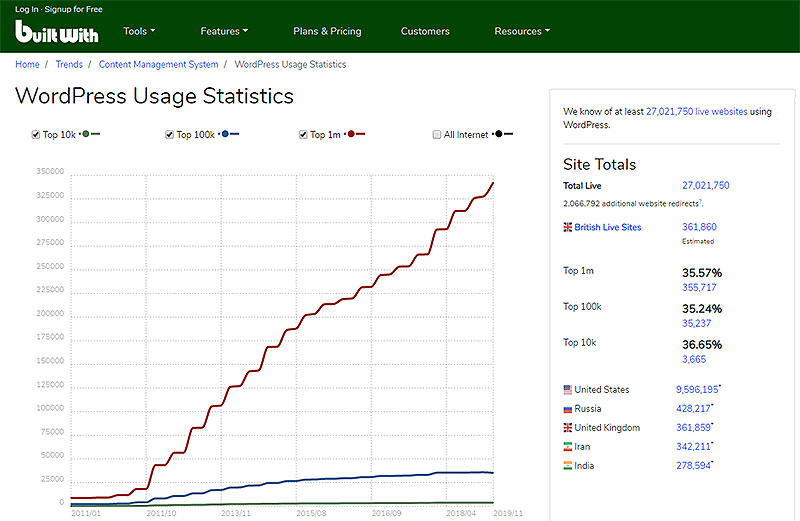The height and width of the screenshot is (521, 800).
Task: Go to Home breadcrumb
Action: point(27,64)
